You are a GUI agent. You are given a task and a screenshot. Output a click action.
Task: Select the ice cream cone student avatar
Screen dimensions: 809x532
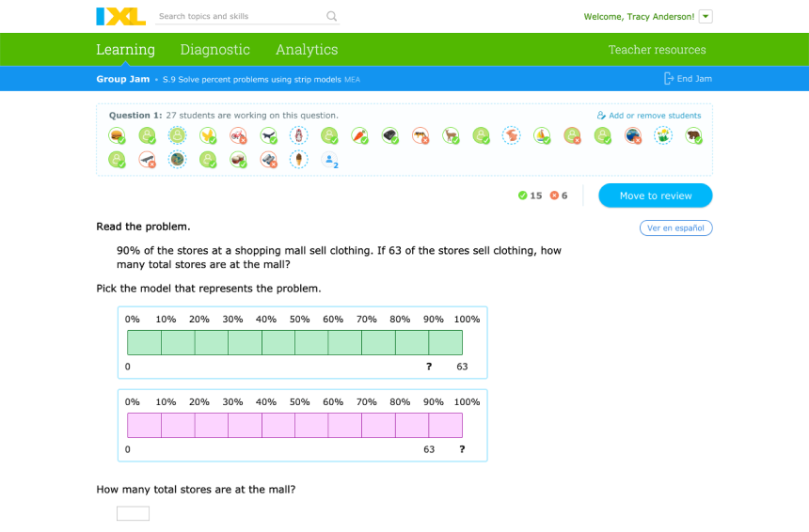pyautogui.click(x=299, y=159)
